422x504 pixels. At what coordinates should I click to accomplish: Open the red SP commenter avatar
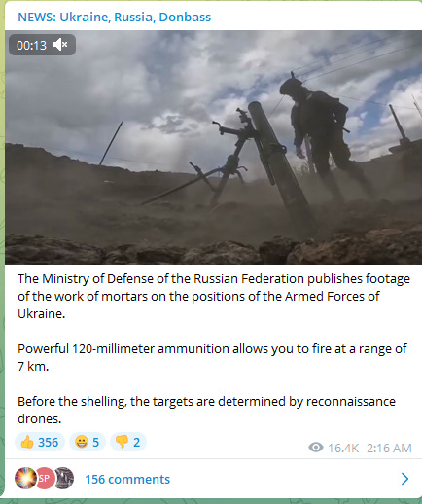[x=44, y=478]
